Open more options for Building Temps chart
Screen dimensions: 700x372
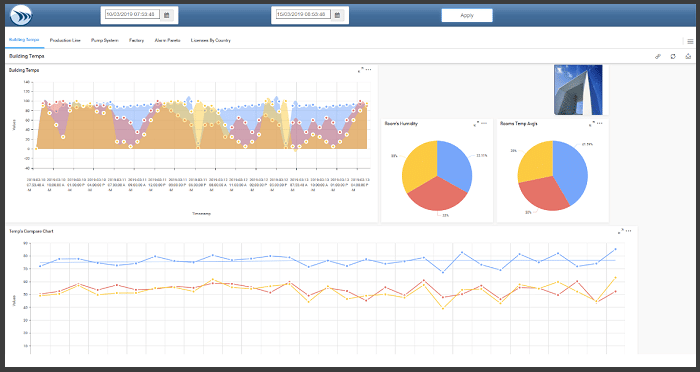pyautogui.click(x=368, y=70)
